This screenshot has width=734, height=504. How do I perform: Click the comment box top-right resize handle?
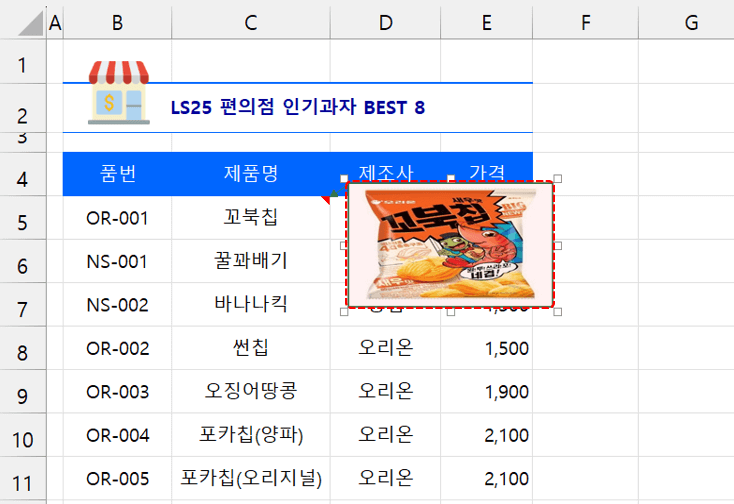558,178
